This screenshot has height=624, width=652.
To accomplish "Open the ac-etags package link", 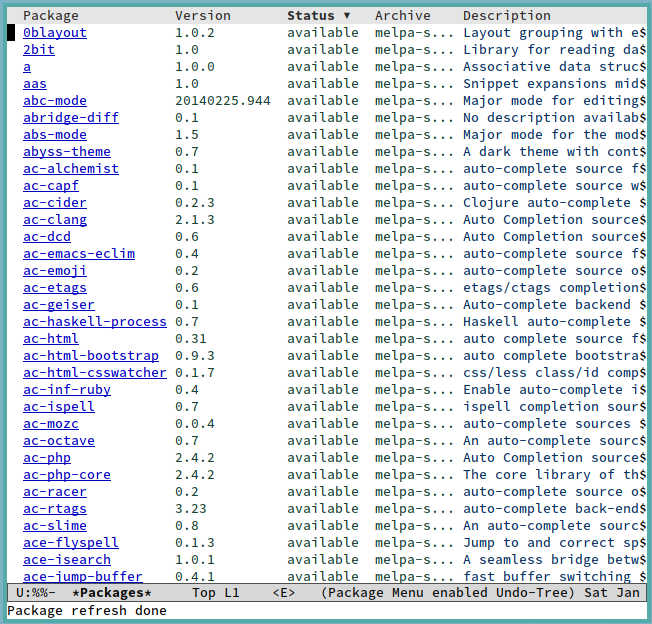I will 55,288.
